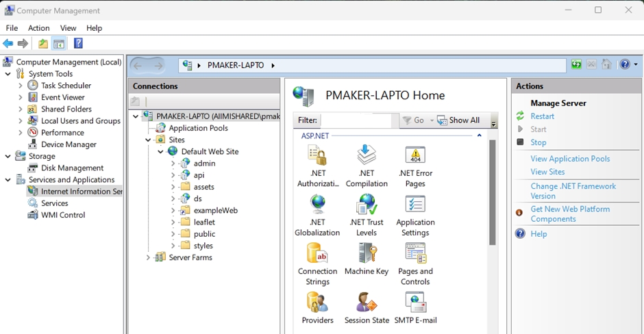Select Application Pools in Connections tree
Image resolution: width=644 pixels, height=334 pixels.
198,128
